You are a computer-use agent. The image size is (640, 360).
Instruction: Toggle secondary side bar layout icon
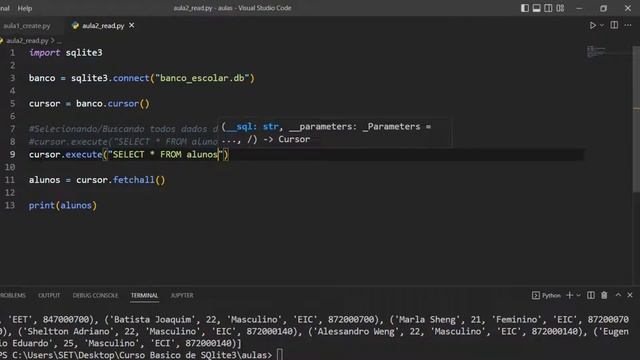pos(548,8)
